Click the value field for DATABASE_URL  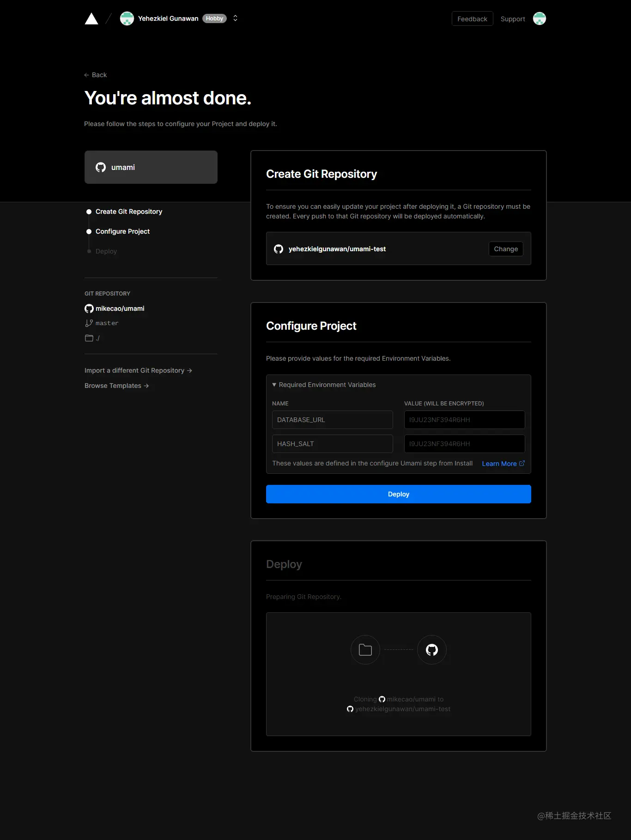(465, 420)
